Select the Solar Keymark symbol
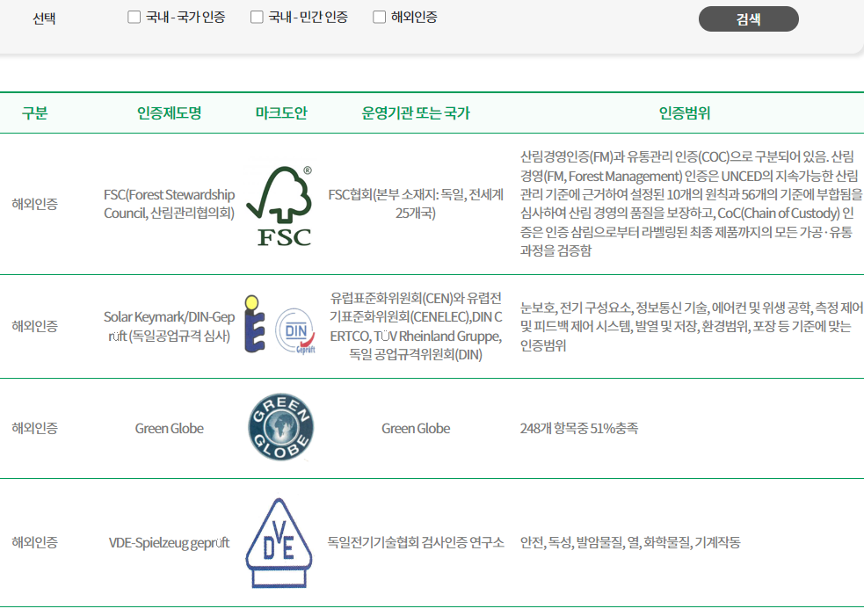 pos(257,326)
